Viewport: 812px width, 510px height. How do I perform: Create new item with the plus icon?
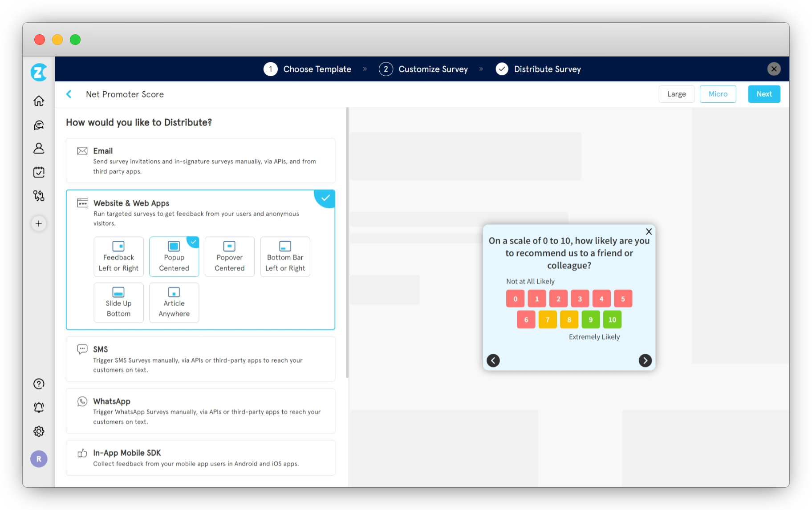coord(39,223)
